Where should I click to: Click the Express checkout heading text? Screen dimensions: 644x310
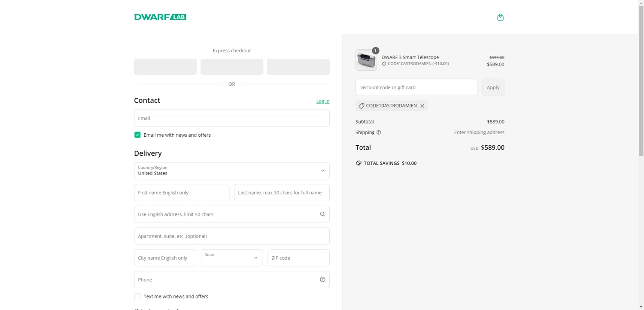click(x=232, y=51)
